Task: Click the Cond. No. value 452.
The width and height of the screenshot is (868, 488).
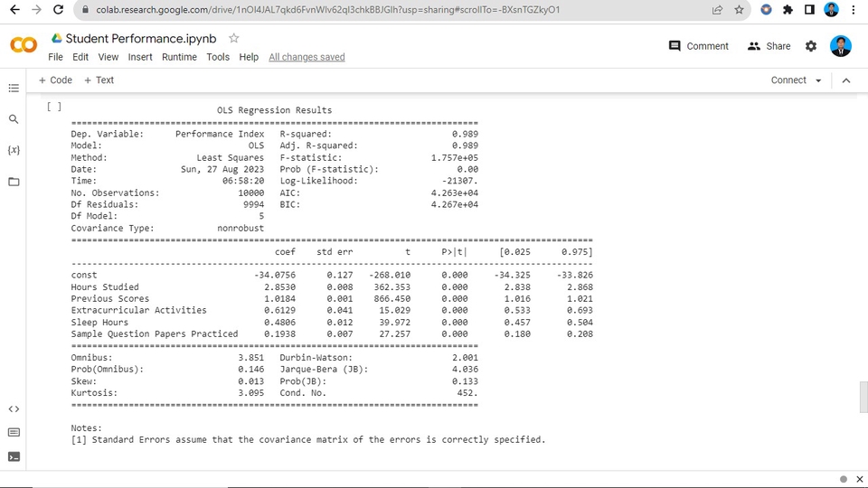Action: 467,393
